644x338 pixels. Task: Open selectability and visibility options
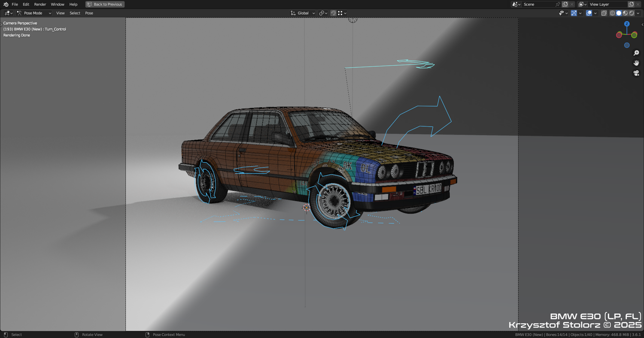click(x=563, y=13)
